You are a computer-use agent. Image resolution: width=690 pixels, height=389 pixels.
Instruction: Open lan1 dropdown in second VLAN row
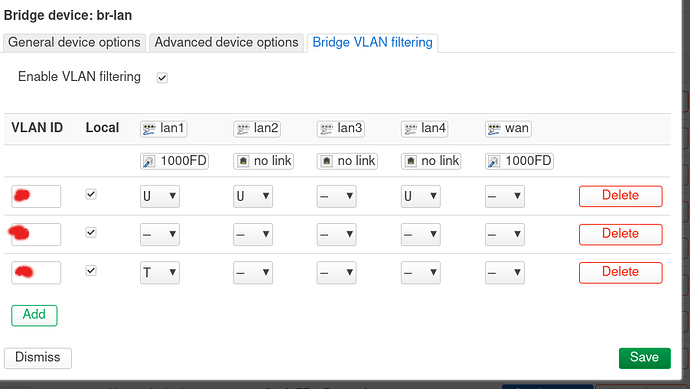pos(160,235)
